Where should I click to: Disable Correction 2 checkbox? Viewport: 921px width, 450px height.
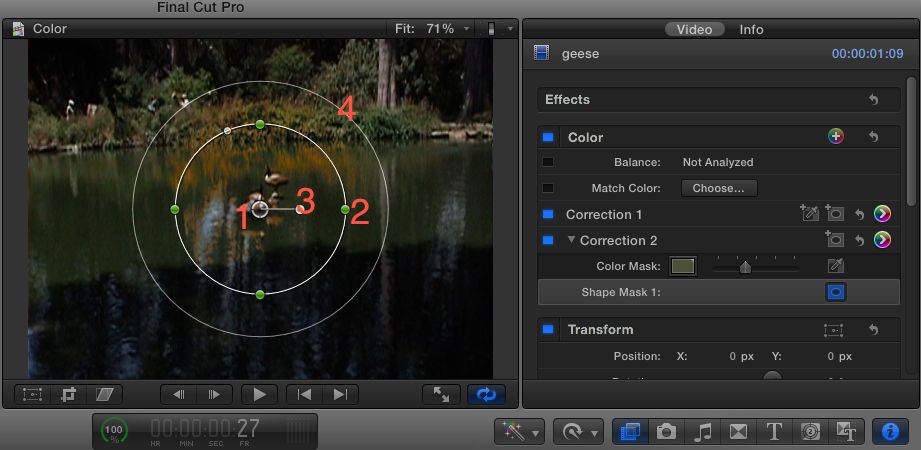click(548, 240)
